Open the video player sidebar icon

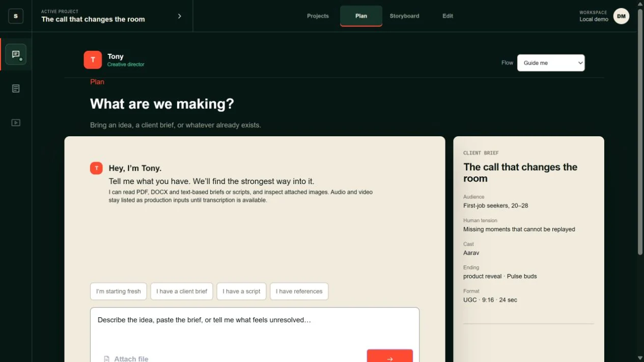[x=16, y=123]
